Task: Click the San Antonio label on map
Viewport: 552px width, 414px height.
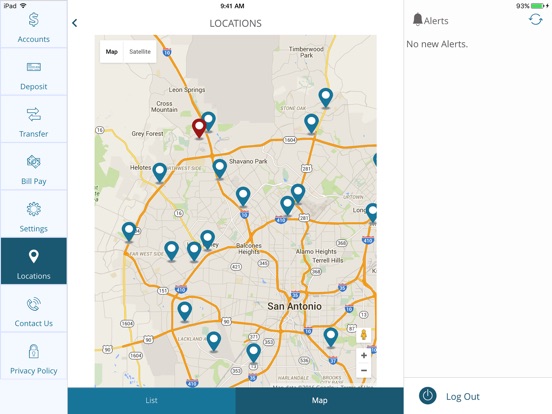Action: click(294, 306)
